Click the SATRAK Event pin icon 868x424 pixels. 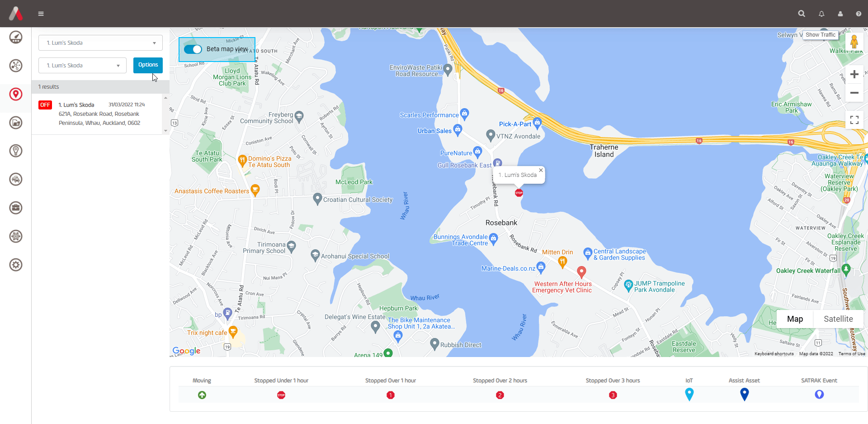click(x=819, y=395)
